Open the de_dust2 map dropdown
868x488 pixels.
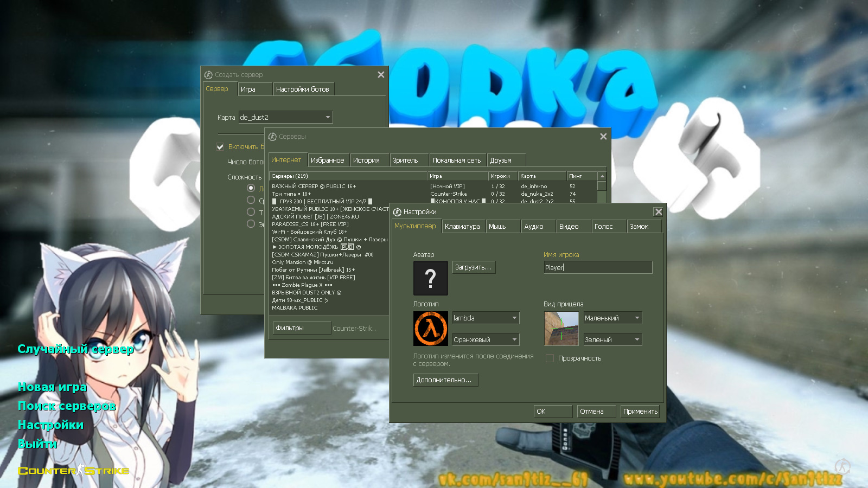click(285, 117)
